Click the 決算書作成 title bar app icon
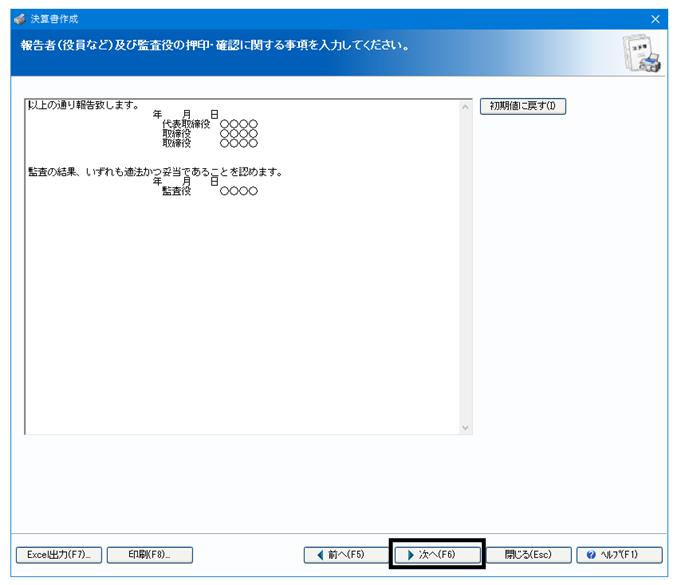This screenshot has height=585, width=681. coord(20,19)
